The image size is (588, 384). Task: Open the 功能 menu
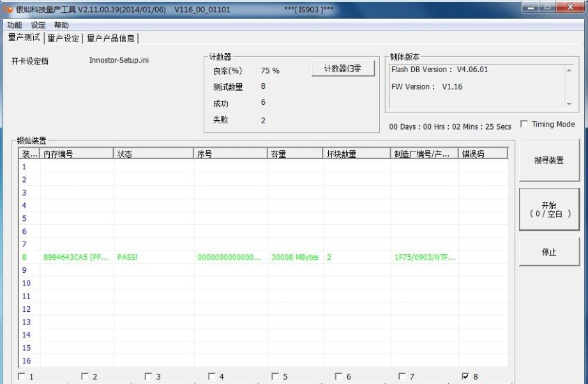coord(14,25)
